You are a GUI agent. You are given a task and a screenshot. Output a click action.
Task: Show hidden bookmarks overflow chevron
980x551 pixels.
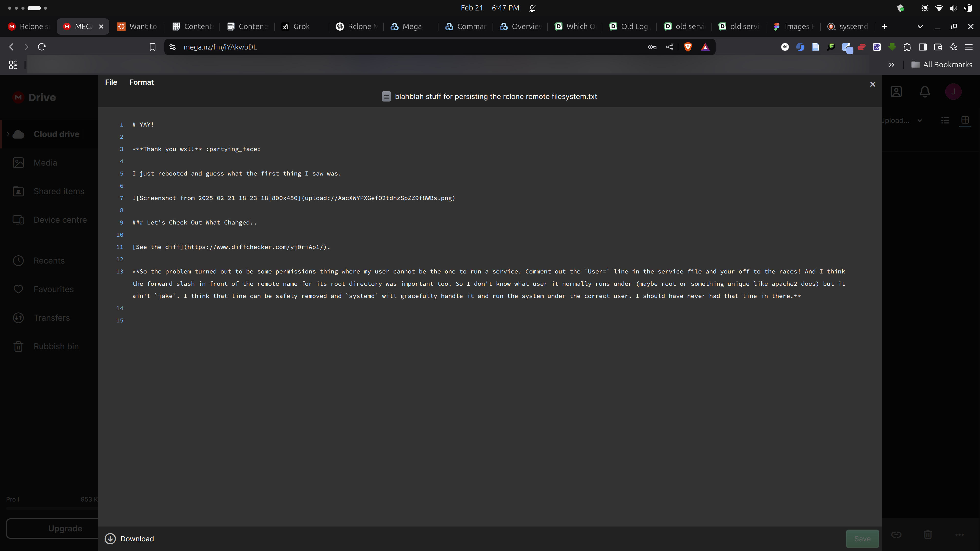tap(891, 65)
